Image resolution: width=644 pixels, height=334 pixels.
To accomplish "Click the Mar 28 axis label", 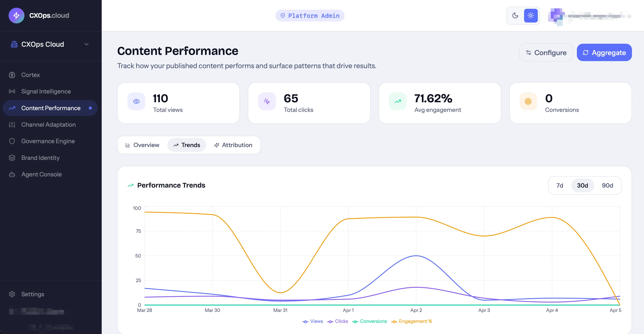I will pos(145,310).
